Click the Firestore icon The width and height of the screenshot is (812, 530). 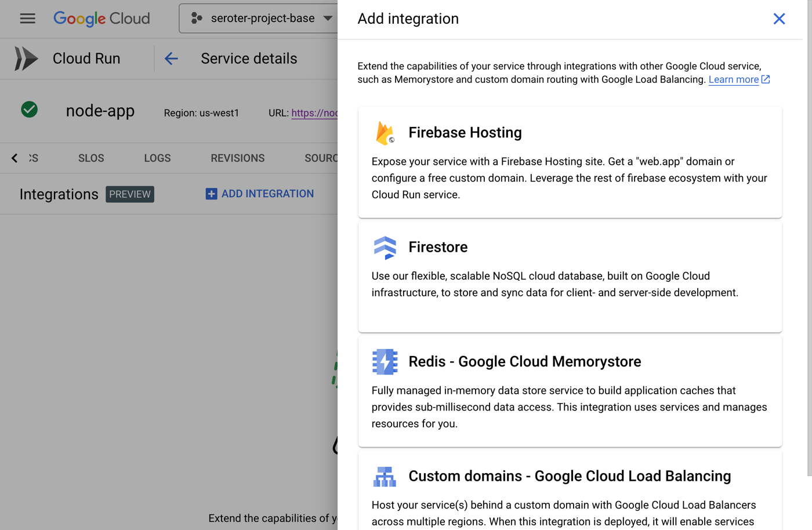(x=385, y=248)
